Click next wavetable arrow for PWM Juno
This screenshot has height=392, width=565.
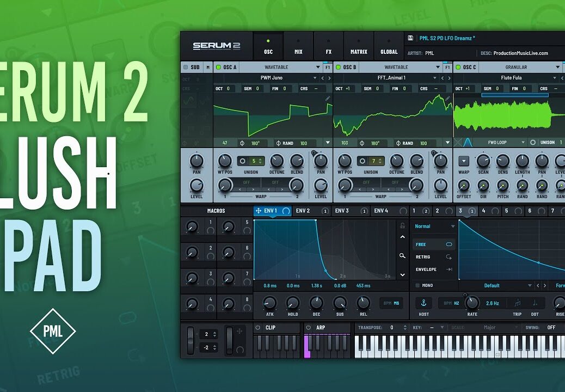pos(329,78)
